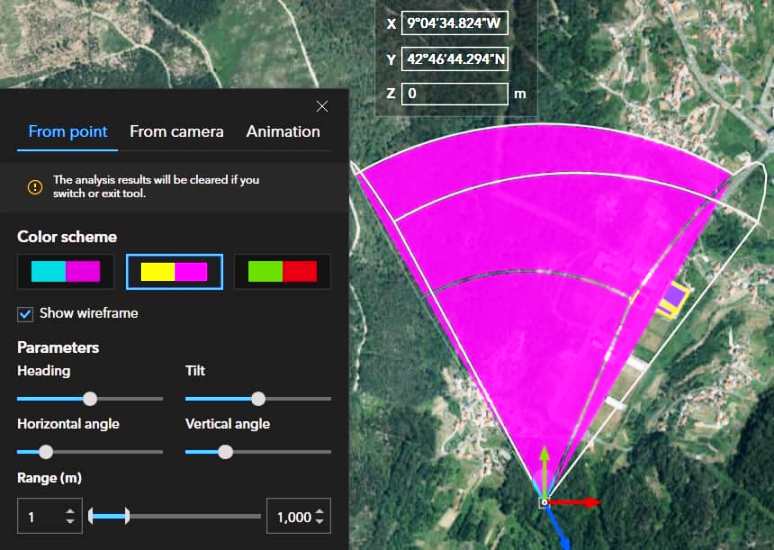Click the X coordinate field

click(x=454, y=23)
